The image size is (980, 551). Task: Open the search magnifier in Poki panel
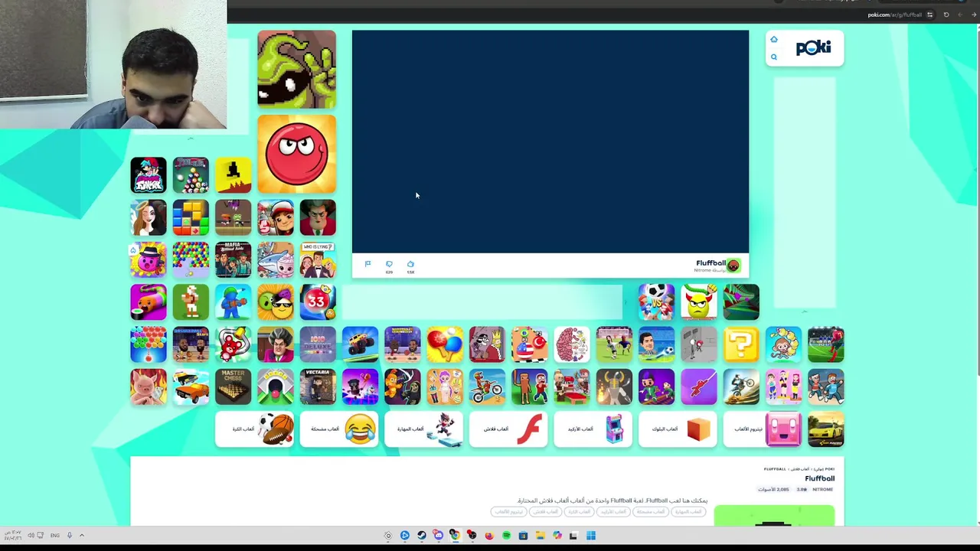pos(774,57)
